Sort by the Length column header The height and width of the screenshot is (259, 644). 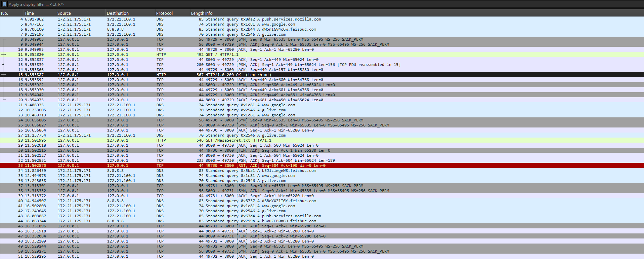click(198, 13)
